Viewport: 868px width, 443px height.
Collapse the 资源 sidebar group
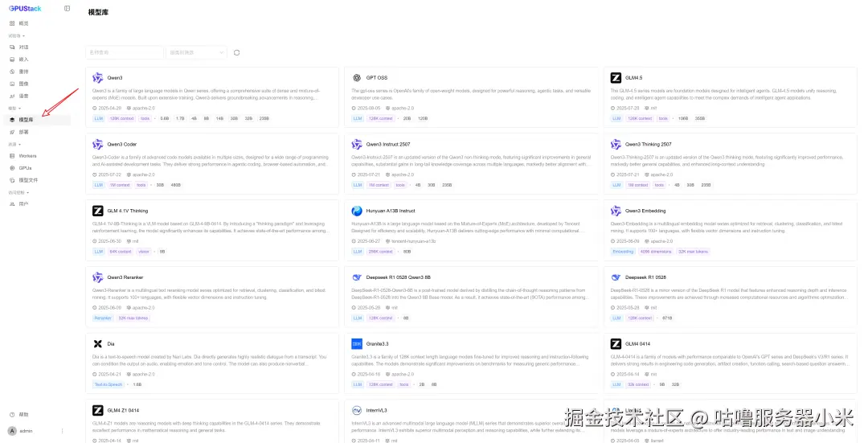(15, 144)
